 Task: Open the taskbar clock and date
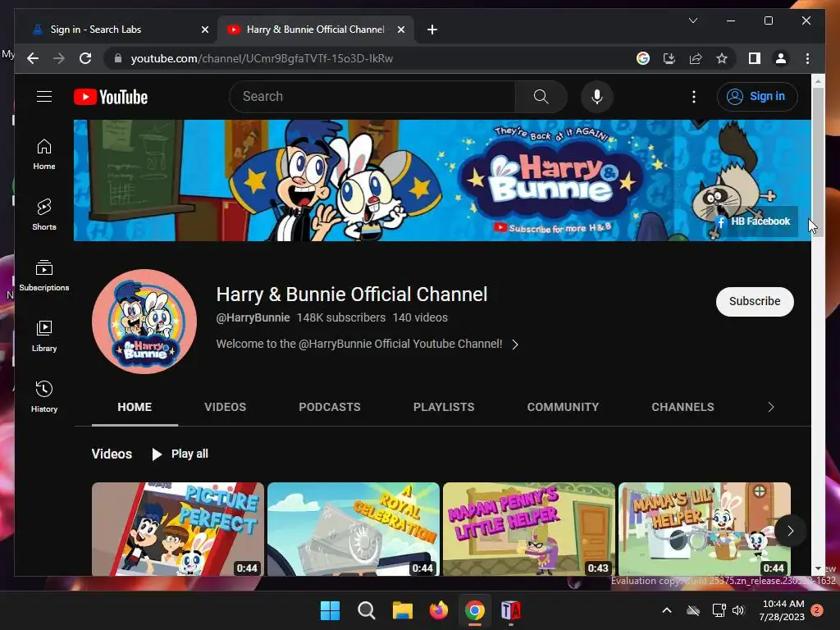click(x=782, y=610)
